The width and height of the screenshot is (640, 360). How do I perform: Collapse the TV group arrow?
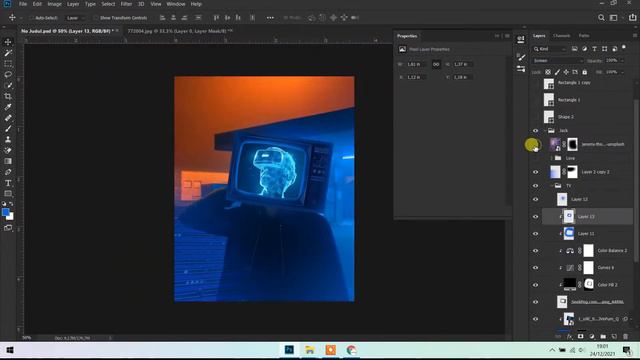(x=552, y=186)
